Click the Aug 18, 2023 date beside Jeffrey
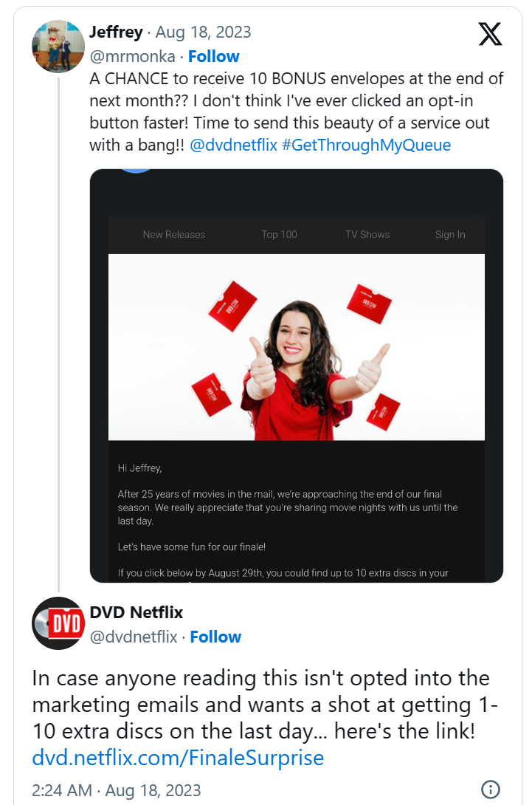Image resolution: width=532 pixels, height=805 pixels. (204, 32)
